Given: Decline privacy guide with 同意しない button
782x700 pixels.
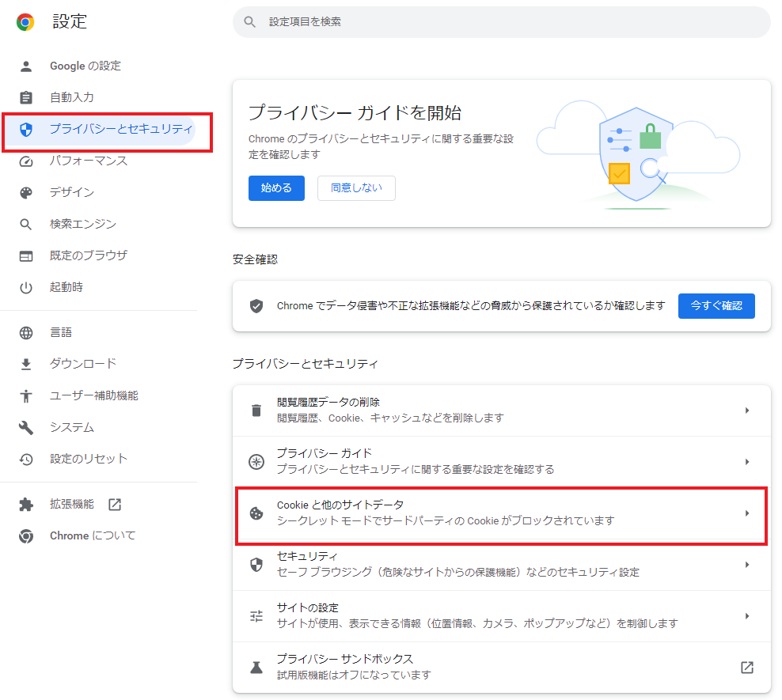Looking at the screenshot, I should 357,188.
